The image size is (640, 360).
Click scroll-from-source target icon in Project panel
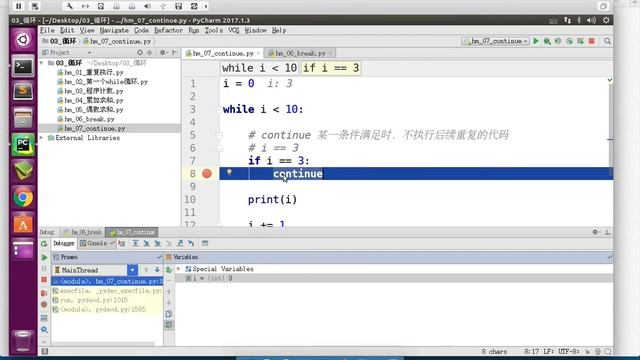click(140, 52)
